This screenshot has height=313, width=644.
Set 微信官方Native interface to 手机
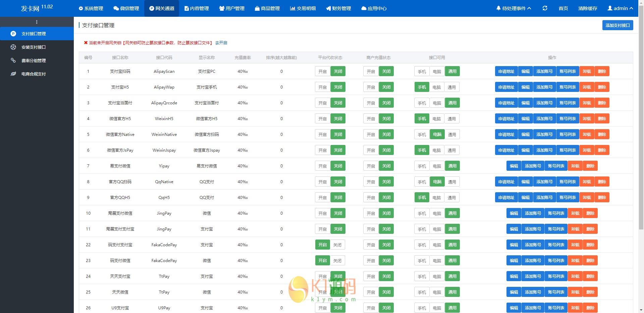click(x=422, y=135)
